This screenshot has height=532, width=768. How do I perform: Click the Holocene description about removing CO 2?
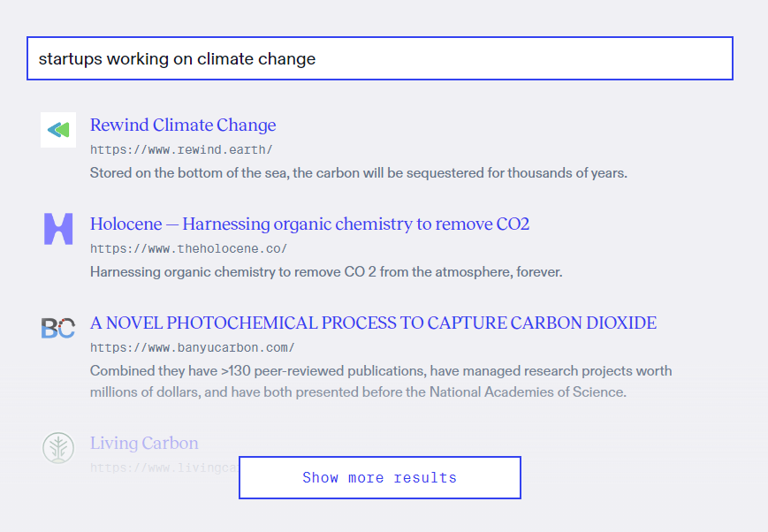click(x=325, y=272)
